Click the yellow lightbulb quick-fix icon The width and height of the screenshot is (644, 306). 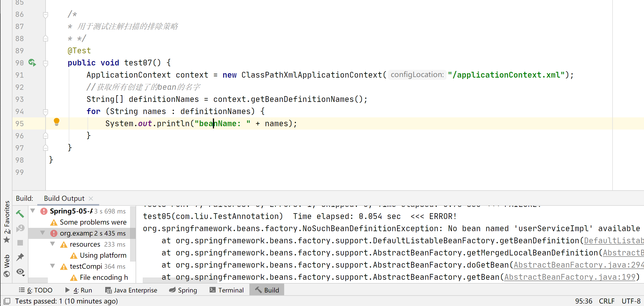57,122
